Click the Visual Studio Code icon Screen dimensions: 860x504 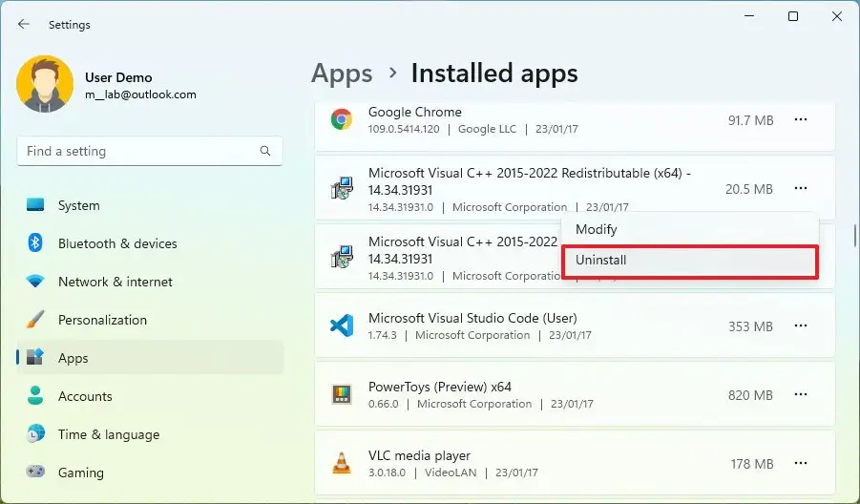(x=341, y=325)
